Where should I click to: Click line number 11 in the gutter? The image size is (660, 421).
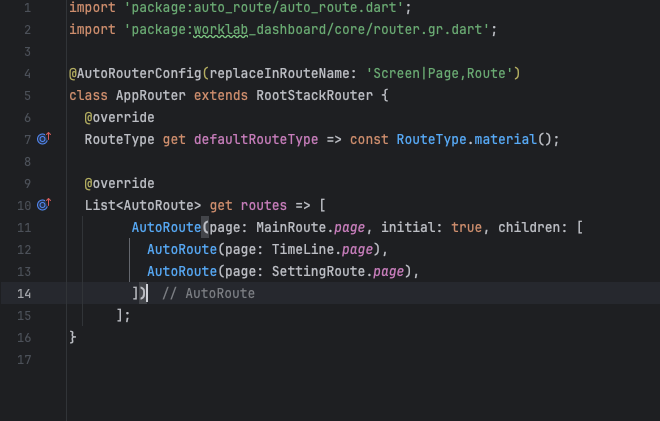click(24, 228)
